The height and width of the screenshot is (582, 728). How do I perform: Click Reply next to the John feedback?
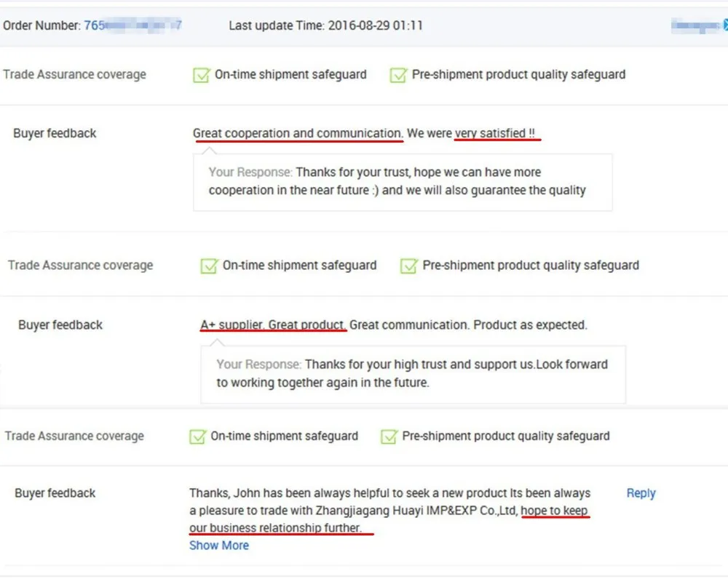pyautogui.click(x=641, y=493)
